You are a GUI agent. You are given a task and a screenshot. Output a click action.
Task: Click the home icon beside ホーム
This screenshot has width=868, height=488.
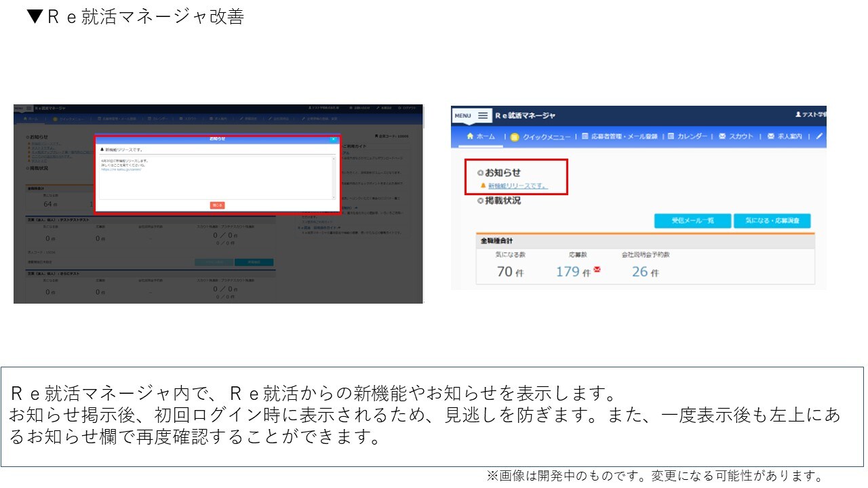(x=469, y=136)
